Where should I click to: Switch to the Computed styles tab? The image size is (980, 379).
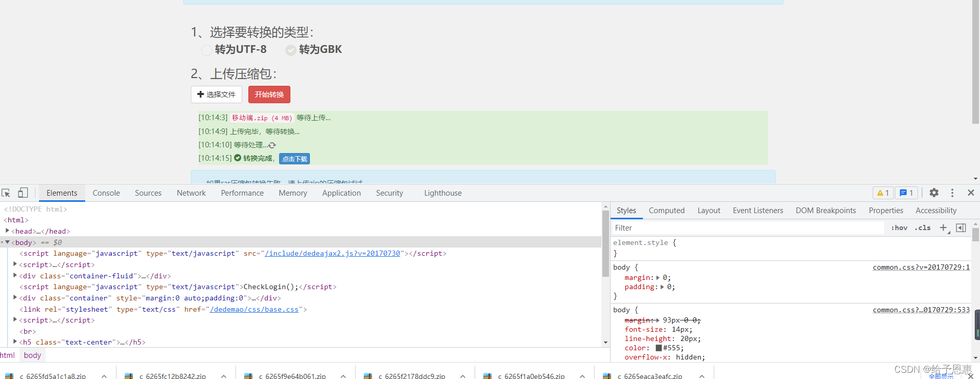coord(667,211)
